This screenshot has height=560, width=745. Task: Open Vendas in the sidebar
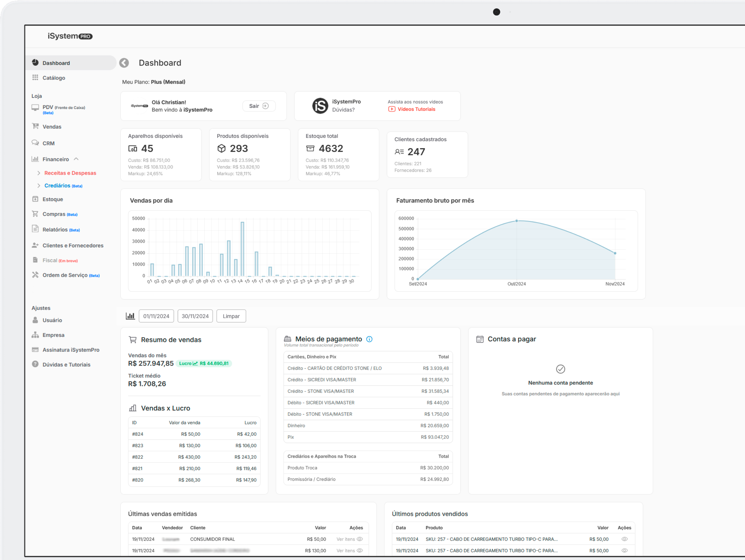point(52,127)
